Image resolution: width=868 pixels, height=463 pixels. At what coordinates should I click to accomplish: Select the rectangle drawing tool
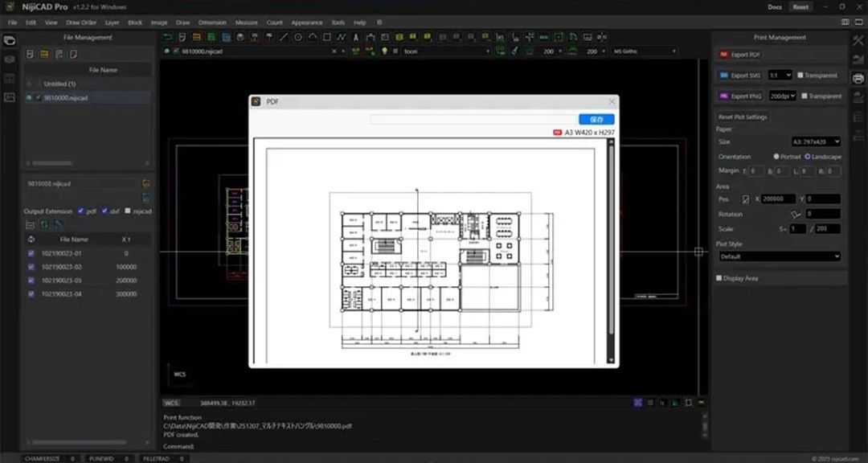coord(327,37)
